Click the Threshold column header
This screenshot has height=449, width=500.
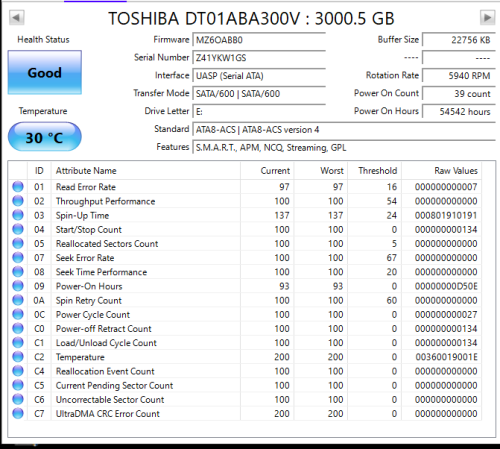click(375, 171)
